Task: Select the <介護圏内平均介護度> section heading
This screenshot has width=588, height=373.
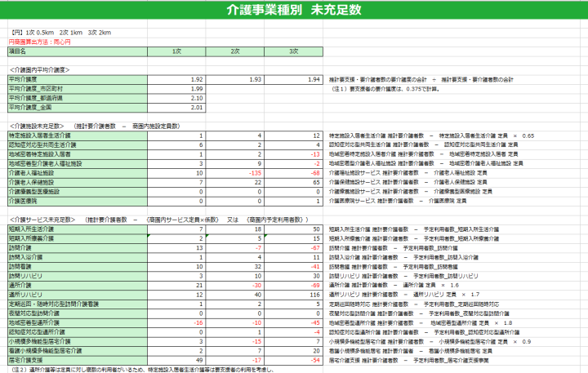Action: [39, 70]
